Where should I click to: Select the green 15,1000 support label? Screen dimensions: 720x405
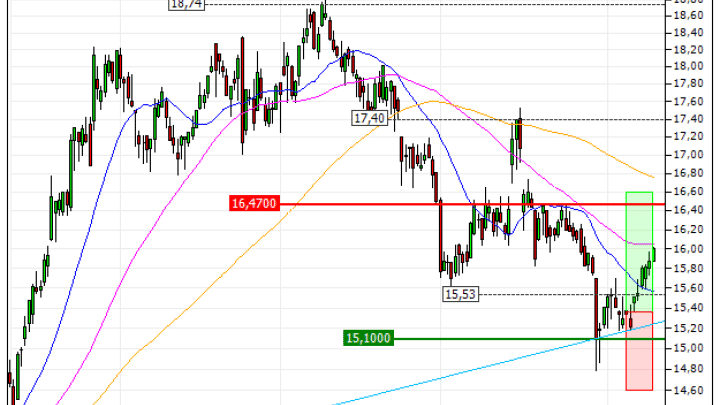368,338
